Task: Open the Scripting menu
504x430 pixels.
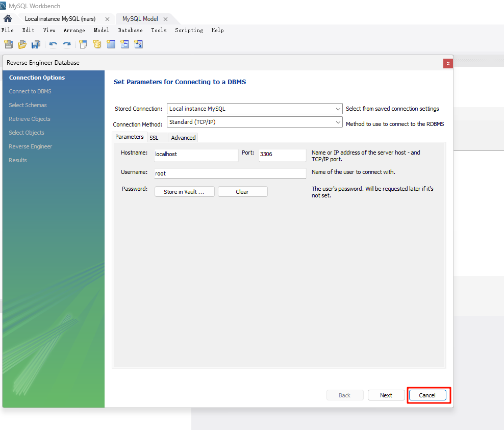Action: coord(189,30)
